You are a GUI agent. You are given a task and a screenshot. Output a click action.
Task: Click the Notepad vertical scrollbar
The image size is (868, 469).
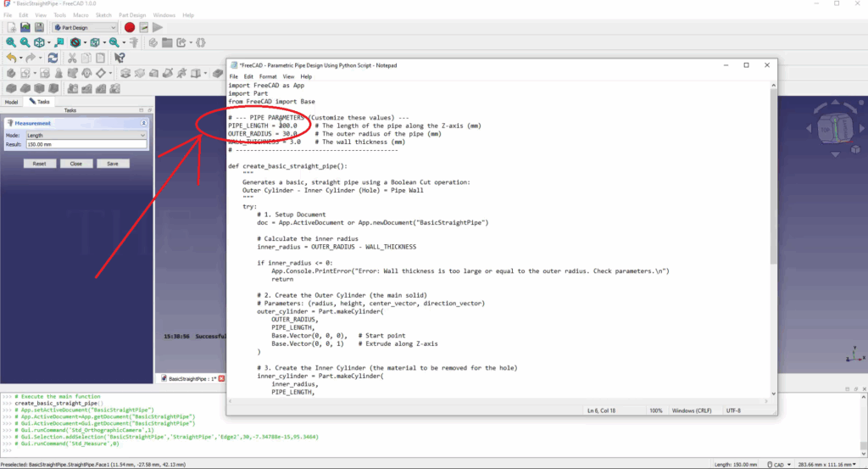(x=773, y=238)
